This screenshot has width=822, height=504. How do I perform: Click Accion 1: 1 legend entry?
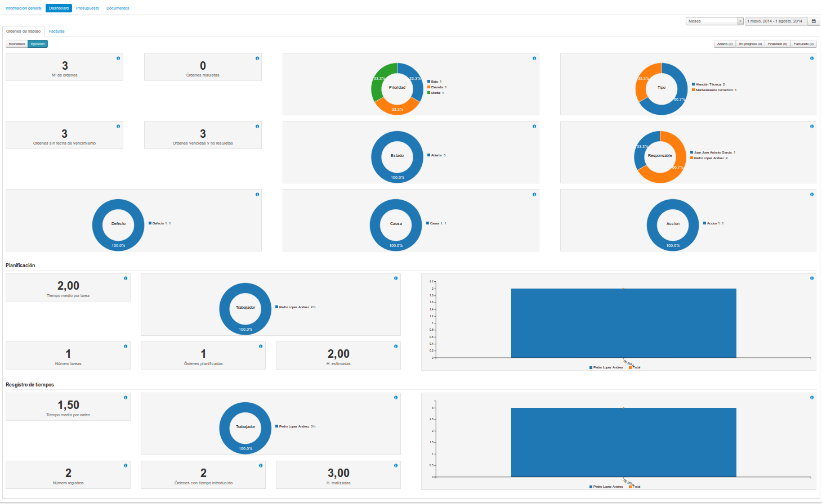[x=713, y=223]
